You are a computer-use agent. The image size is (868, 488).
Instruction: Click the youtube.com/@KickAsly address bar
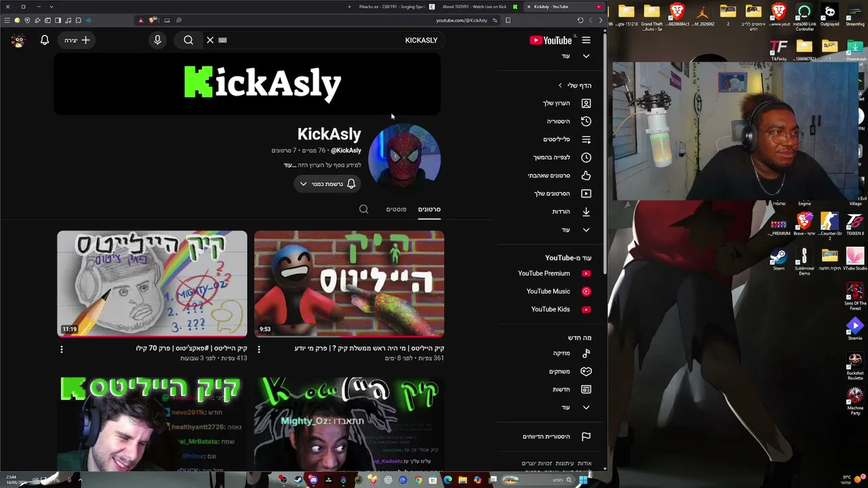[462, 20]
